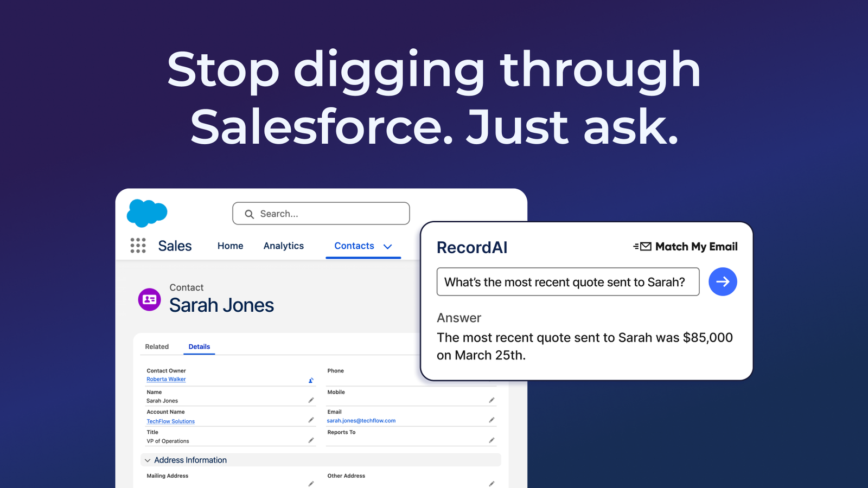Viewport: 868px width, 488px height.
Task: Edit the Other Address pencil icon
Action: (x=492, y=484)
